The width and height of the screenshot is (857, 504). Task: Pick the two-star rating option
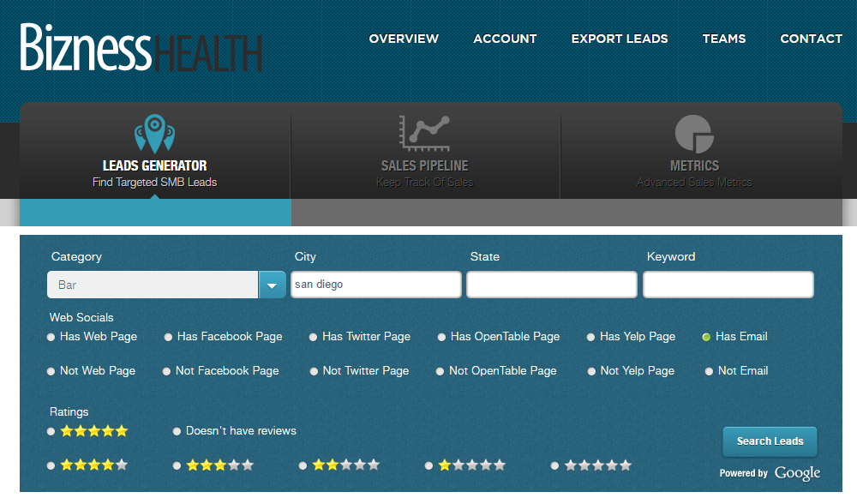pyautogui.click(x=303, y=465)
